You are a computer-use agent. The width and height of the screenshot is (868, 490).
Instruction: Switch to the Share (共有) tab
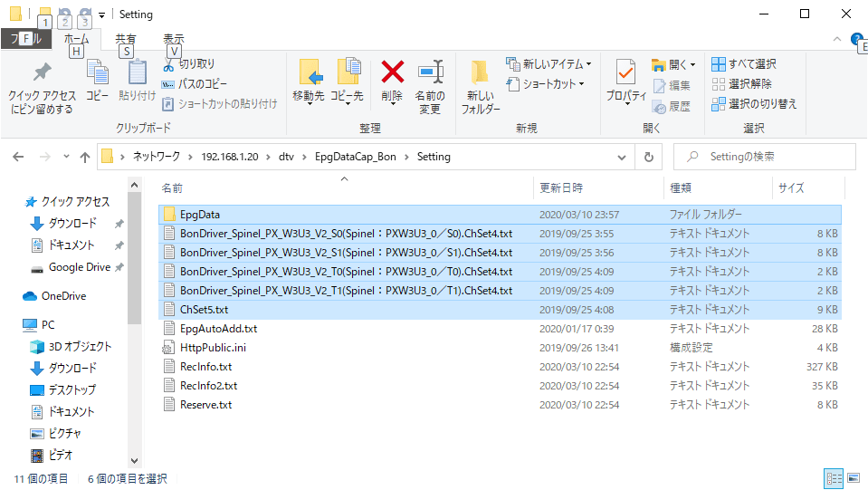[126, 39]
